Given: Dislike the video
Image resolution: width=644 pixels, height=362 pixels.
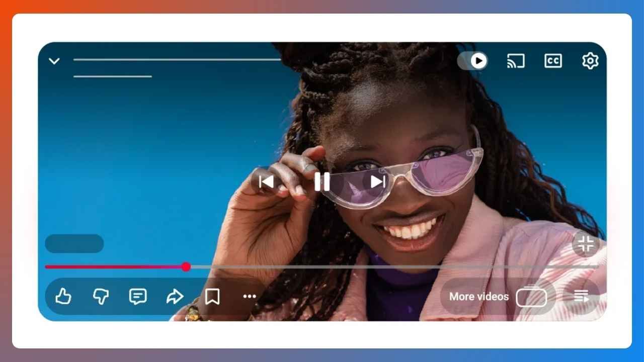Looking at the screenshot, I should click(x=101, y=297).
